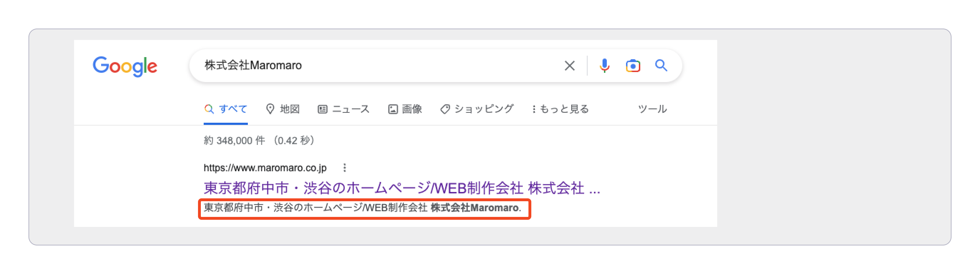Viewport: 980px width, 274px height.
Task: Click the Google logo
Action: pyautogui.click(x=125, y=66)
